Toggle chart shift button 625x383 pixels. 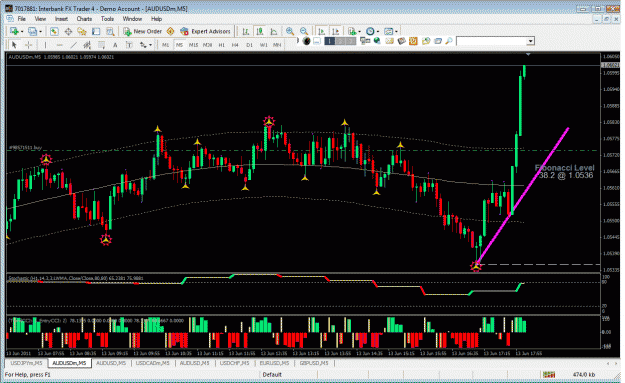click(336, 31)
